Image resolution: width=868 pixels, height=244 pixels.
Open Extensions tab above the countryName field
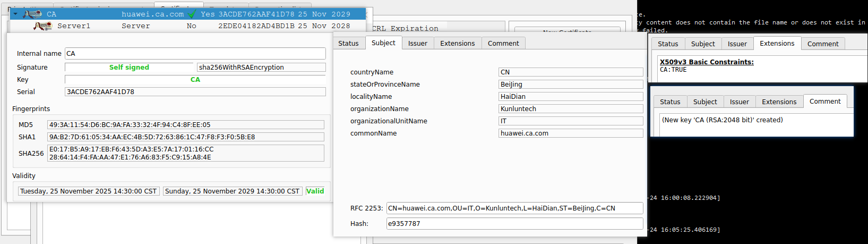point(457,44)
